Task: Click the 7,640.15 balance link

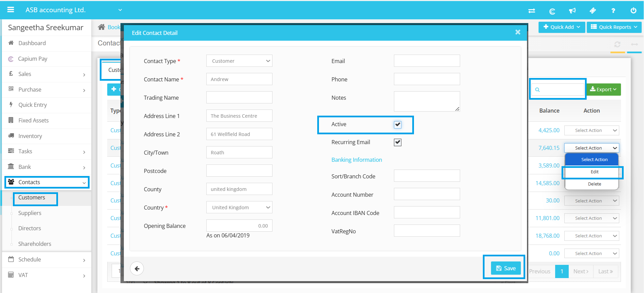Action: pos(549,148)
